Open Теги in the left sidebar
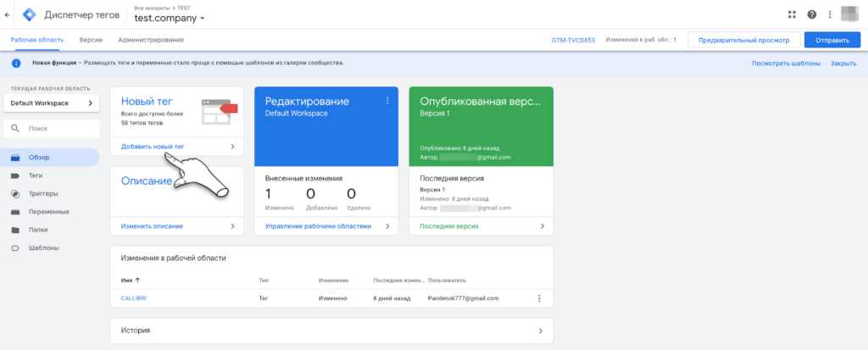The height and width of the screenshot is (350, 868). point(36,175)
